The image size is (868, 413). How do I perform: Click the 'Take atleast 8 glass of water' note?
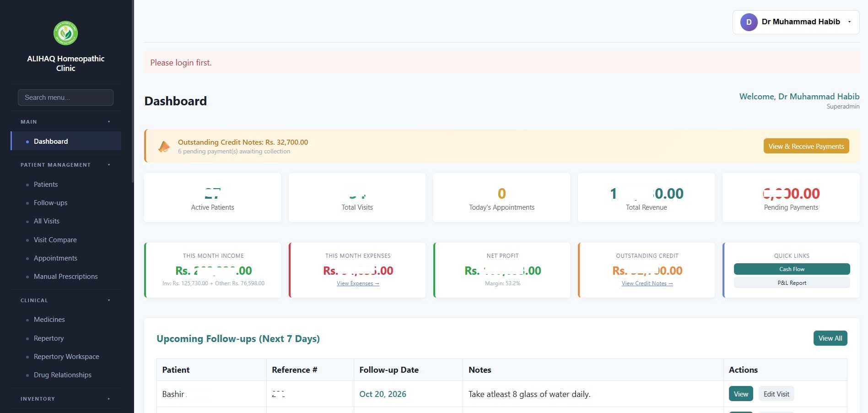pos(529,394)
